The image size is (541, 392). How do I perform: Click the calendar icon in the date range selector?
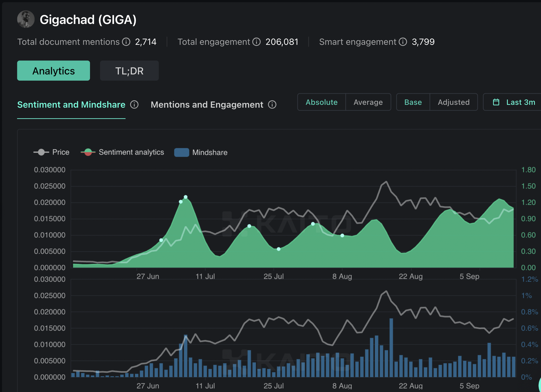(496, 102)
